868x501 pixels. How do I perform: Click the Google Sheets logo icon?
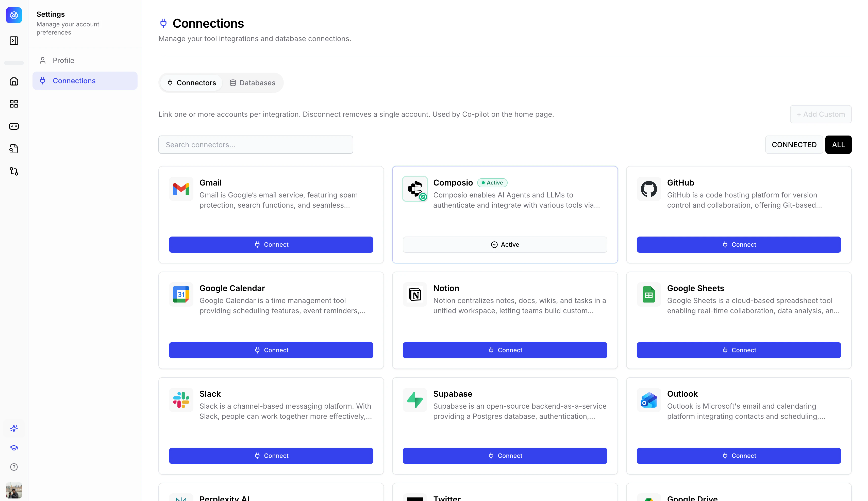[648, 295]
